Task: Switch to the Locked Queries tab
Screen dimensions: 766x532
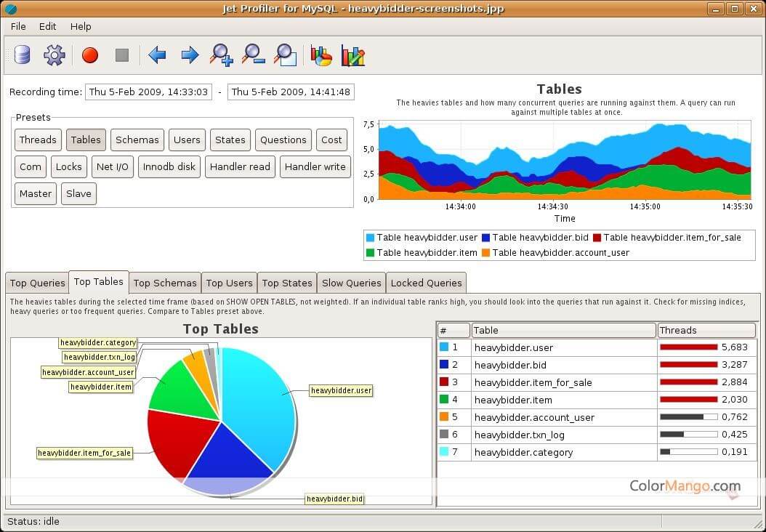Action: tap(426, 283)
